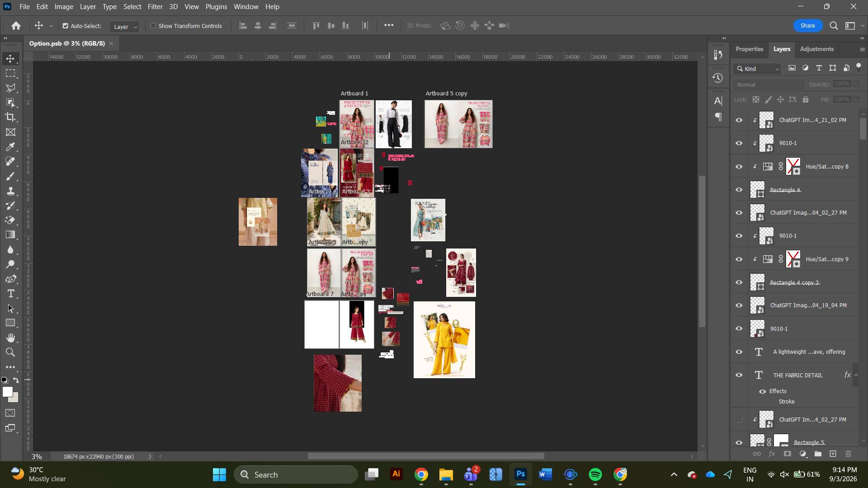This screenshot has width=868, height=488.
Task: Expand the Auto-Select Layer dropdown
Action: 124,27
